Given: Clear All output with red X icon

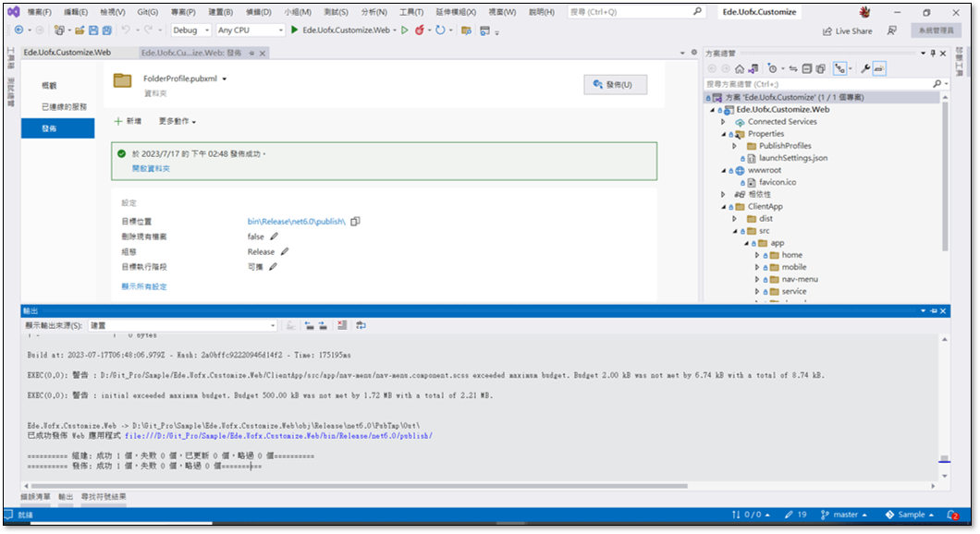Looking at the screenshot, I should click(x=342, y=325).
